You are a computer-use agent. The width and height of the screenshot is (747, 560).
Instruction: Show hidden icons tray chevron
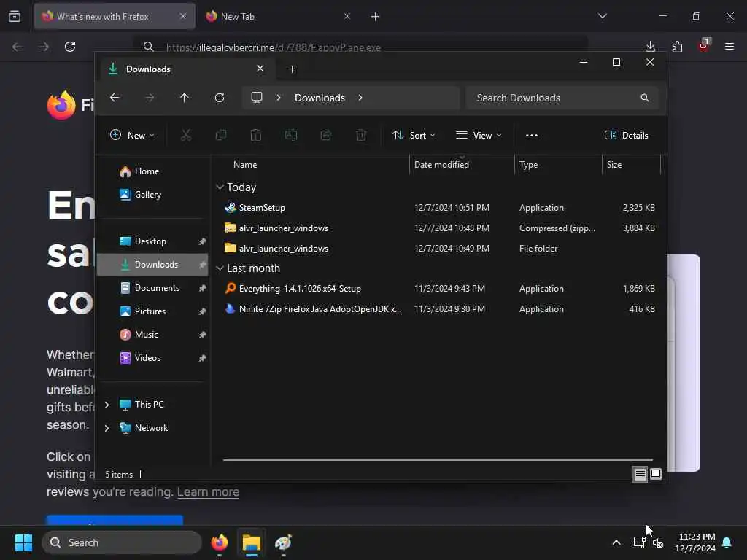[x=616, y=542]
